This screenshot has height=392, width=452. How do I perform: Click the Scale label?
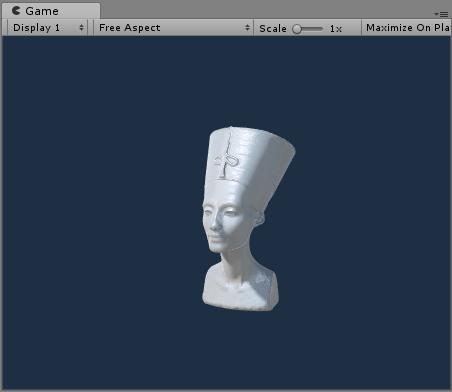pos(273,29)
